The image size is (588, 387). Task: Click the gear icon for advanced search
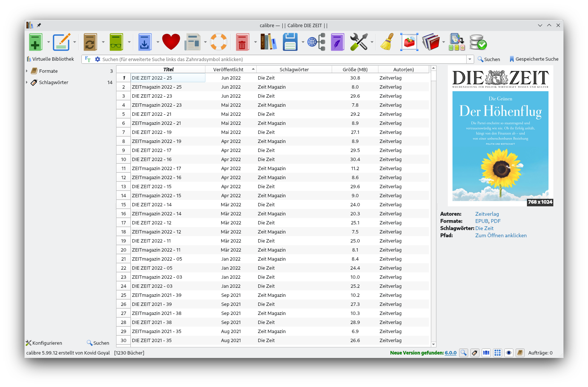point(98,59)
